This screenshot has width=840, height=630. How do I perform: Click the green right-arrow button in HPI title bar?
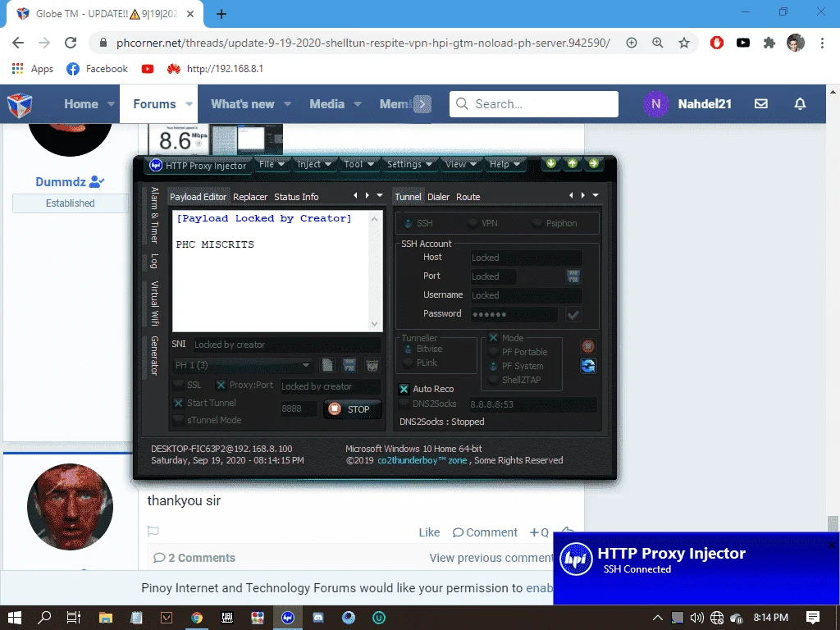pos(594,163)
